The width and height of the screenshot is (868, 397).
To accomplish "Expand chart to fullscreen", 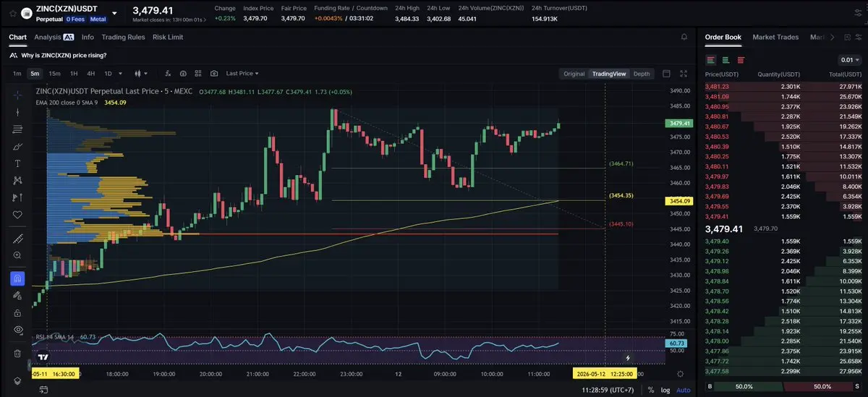I will click(684, 73).
